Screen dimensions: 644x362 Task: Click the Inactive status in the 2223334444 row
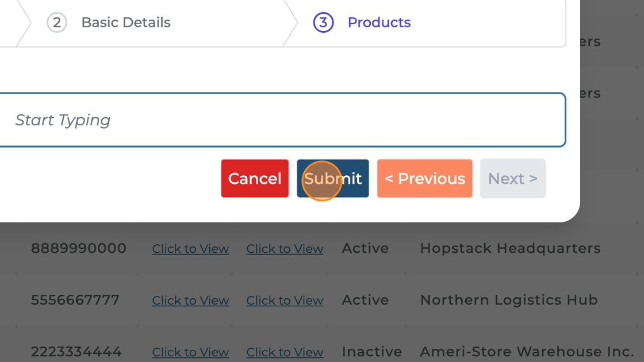click(x=371, y=351)
